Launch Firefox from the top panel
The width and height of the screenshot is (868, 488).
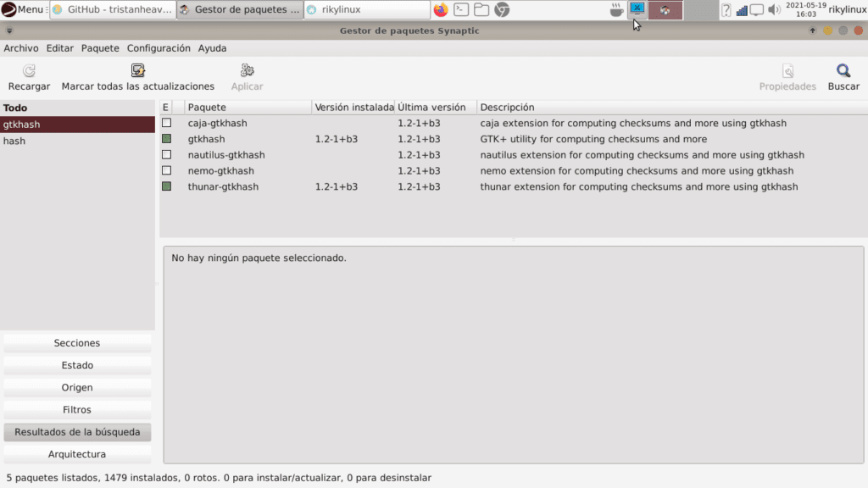pos(441,9)
